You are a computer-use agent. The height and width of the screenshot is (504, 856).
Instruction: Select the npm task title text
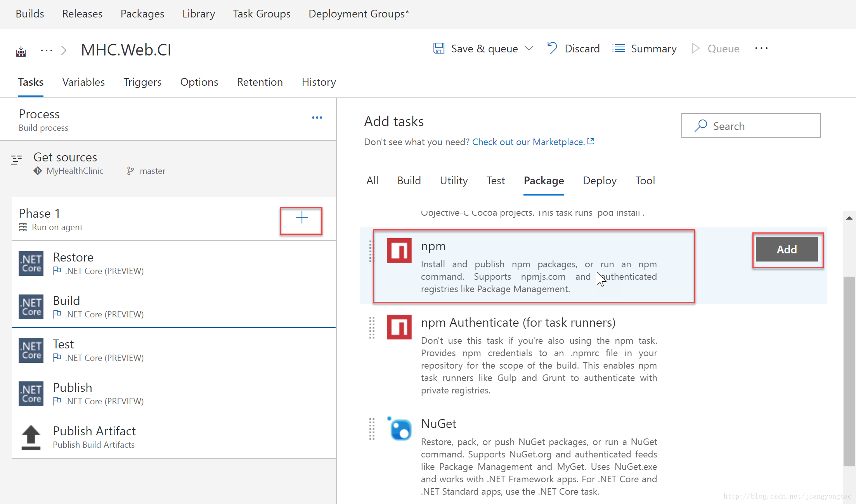point(433,246)
